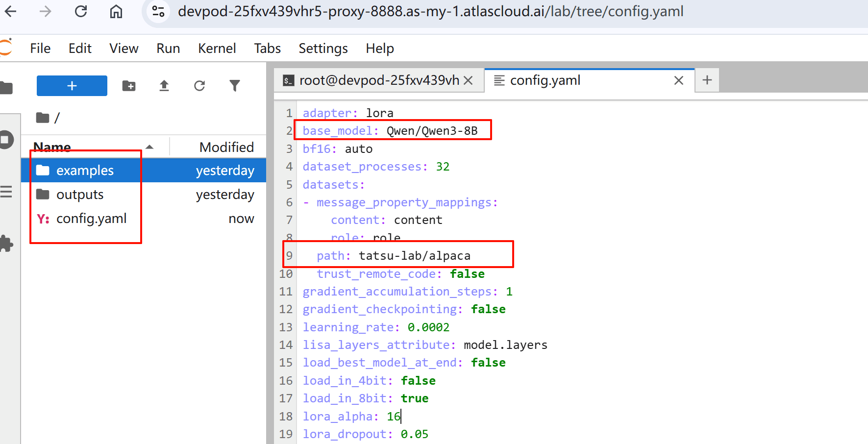Click the upload files icon
The width and height of the screenshot is (868, 444).
(164, 86)
